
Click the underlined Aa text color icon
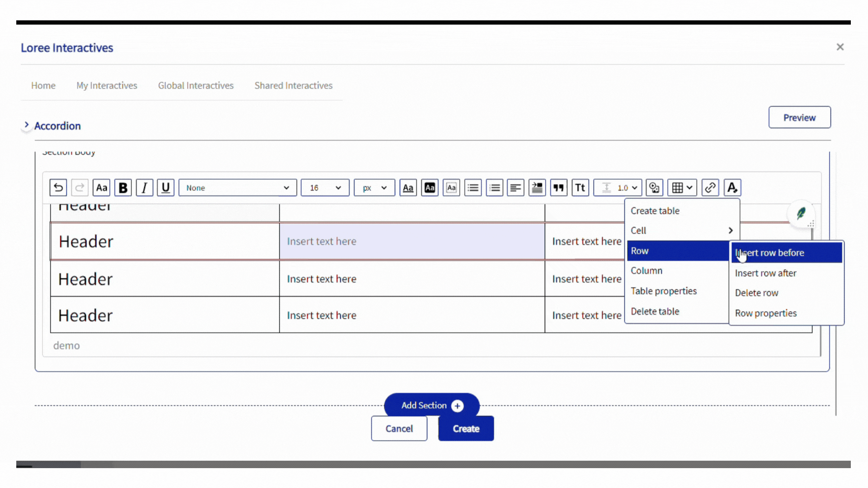coord(408,188)
